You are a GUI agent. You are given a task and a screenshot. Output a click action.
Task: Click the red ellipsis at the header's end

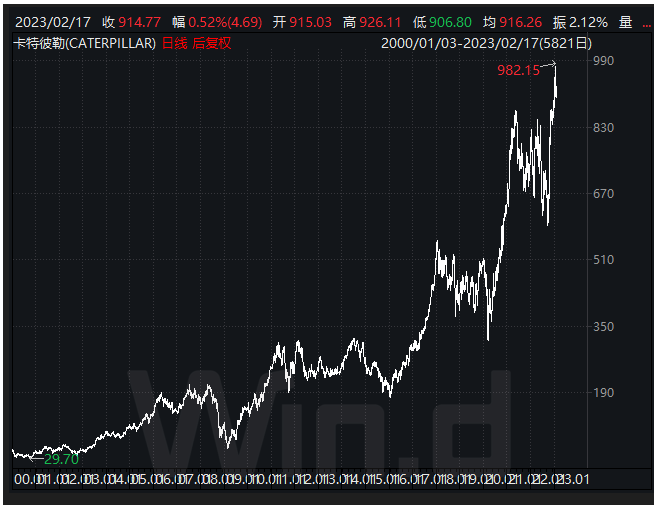coord(647,26)
